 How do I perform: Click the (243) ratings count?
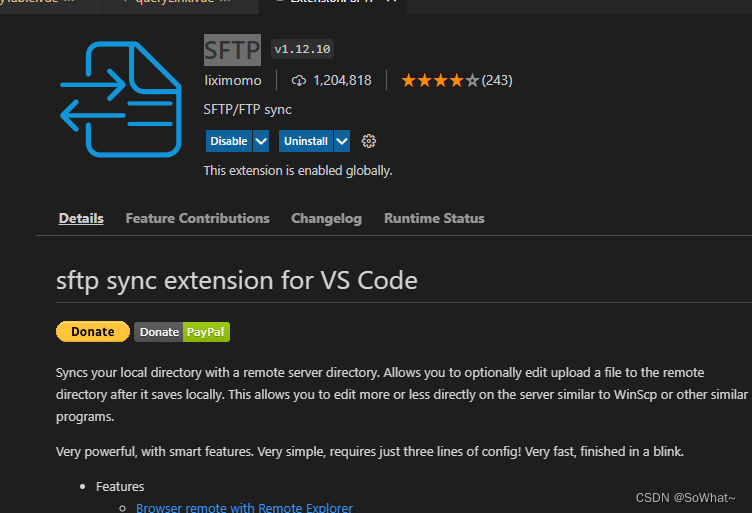coord(497,80)
